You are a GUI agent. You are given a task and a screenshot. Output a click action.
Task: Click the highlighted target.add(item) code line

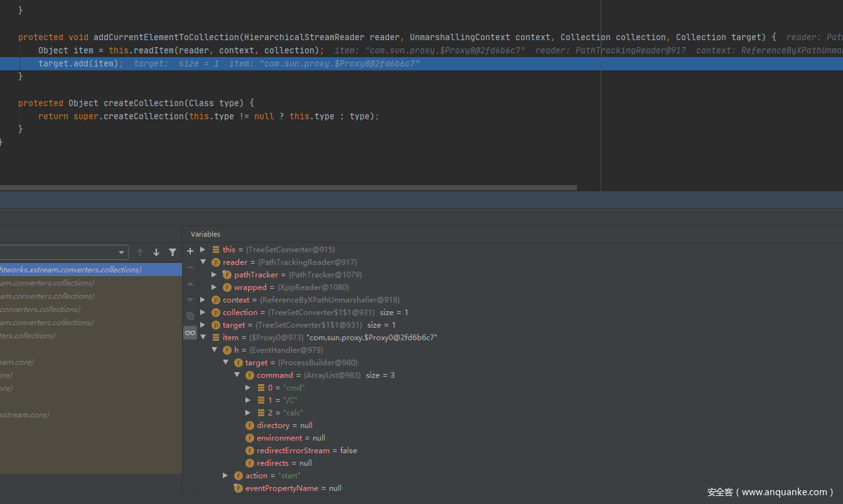pyautogui.click(x=80, y=63)
